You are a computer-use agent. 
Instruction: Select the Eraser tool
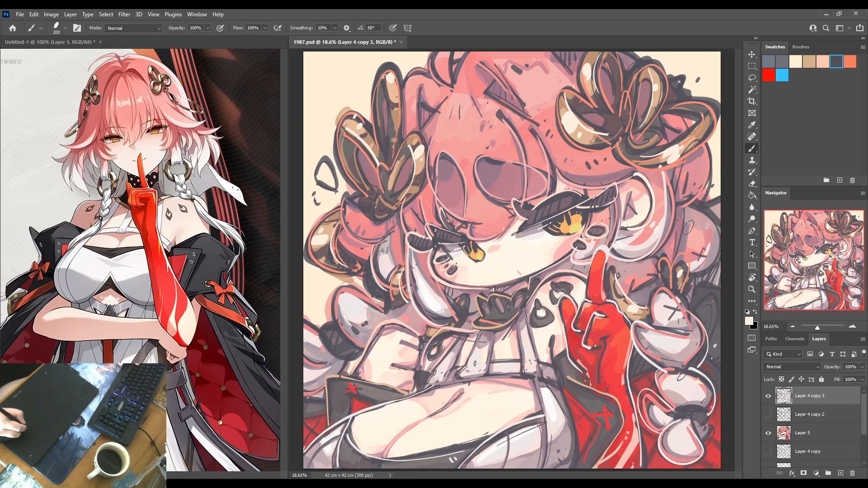point(752,184)
